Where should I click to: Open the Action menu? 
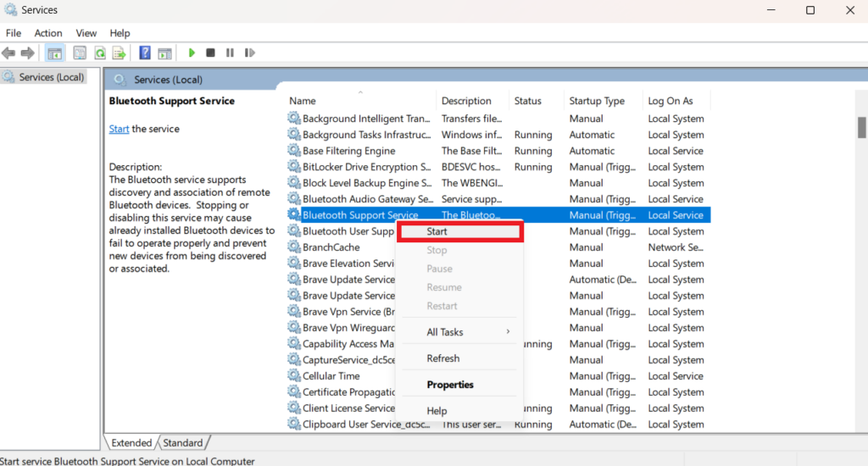coord(48,33)
